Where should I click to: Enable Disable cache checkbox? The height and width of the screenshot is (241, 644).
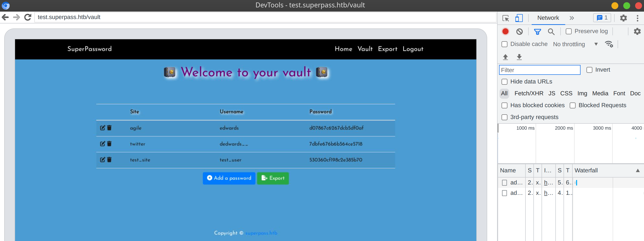coord(504,44)
